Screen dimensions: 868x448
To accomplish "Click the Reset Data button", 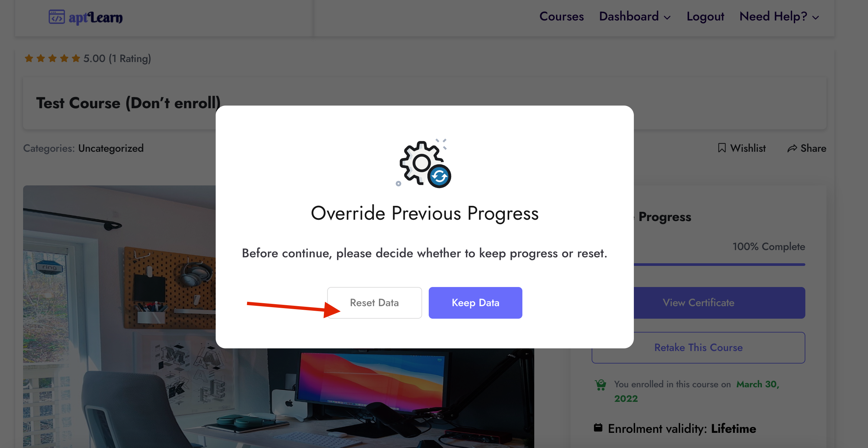I will coord(374,303).
